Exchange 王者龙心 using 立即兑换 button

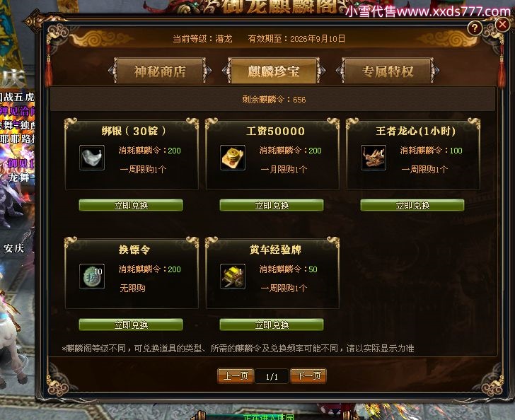point(412,205)
